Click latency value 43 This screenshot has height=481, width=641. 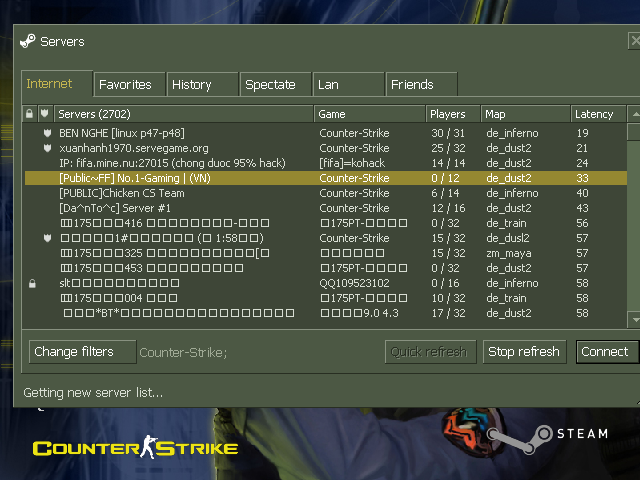click(x=583, y=208)
